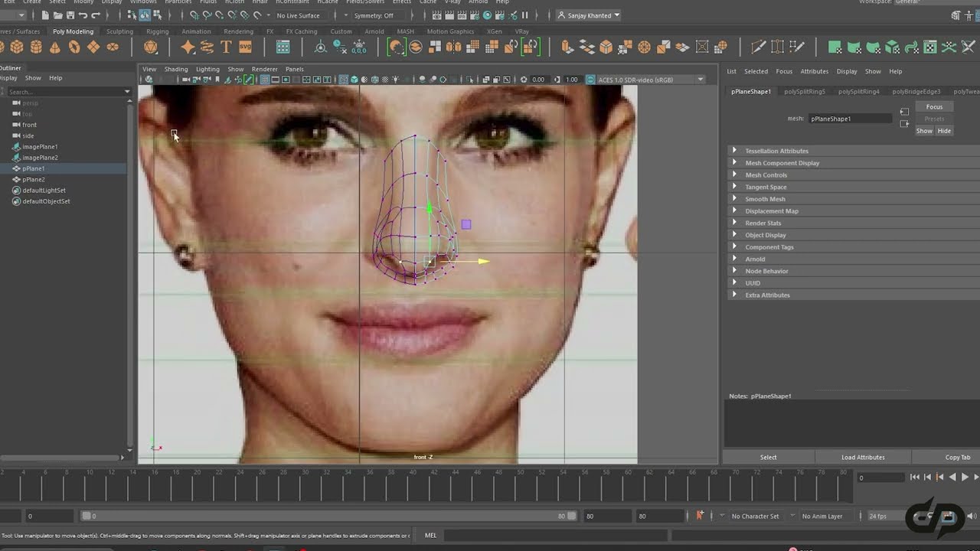Click the open scene folder icon
The height and width of the screenshot is (551, 980).
click(58, 15)
